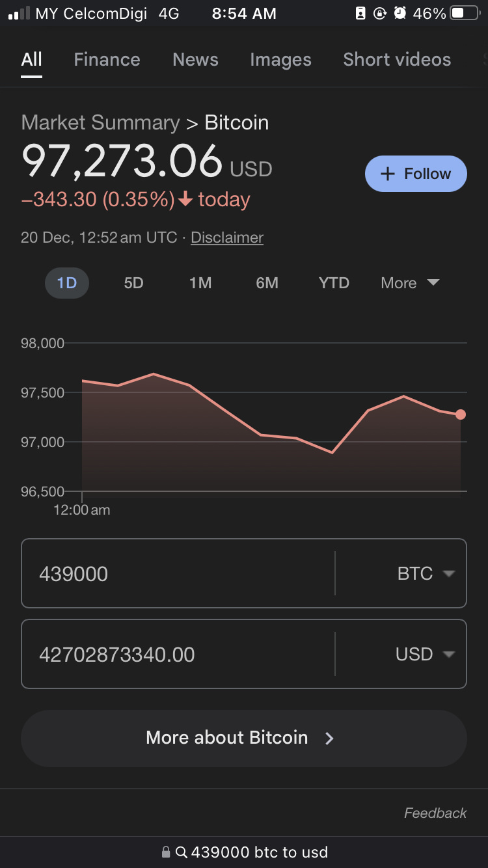Image resolution: width=488 pixels, height=868 pixels.
Task: Expand the More time ranges dropdown
Action: [x=411, y=283]
